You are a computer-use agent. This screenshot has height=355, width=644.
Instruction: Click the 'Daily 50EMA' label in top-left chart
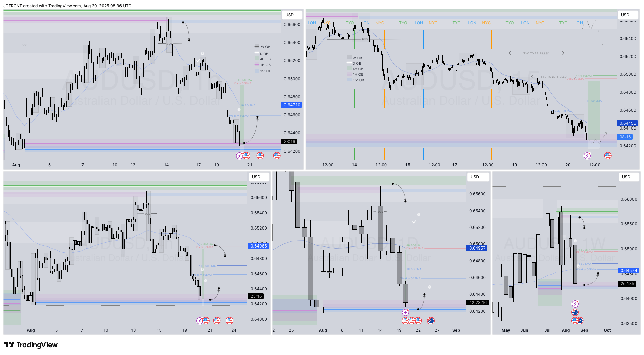tap(243, 83)
